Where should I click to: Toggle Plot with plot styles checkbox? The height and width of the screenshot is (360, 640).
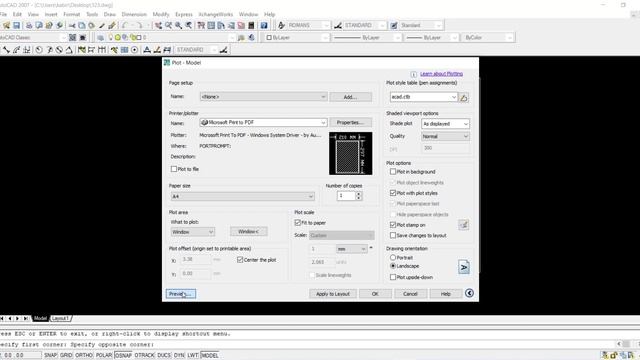coord(393,193)
